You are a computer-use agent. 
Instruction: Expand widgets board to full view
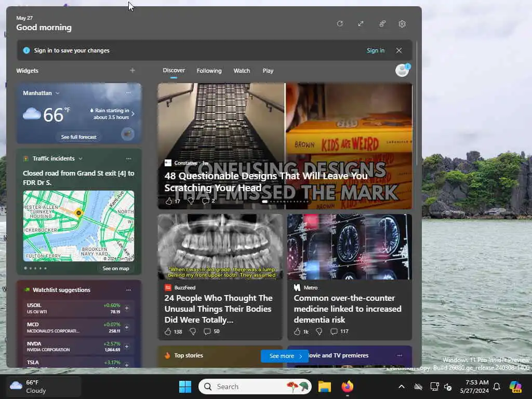[x=361, y=24]
